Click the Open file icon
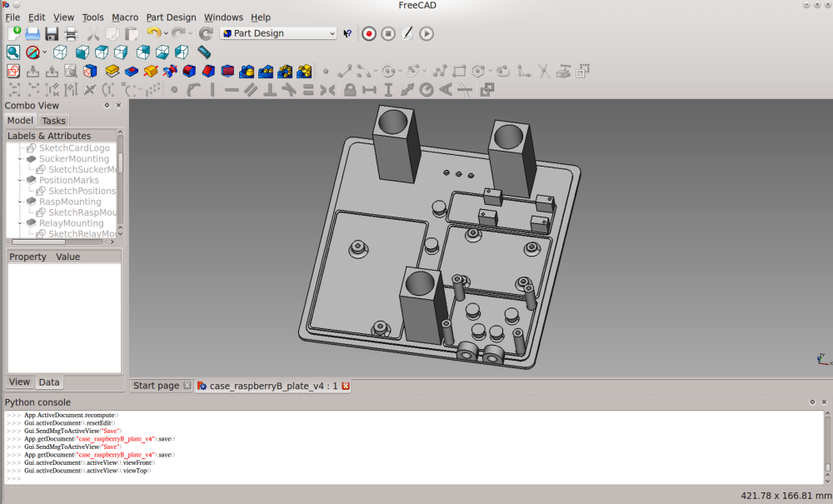Image resolution: width=833 pixels, height=504 pixels. click(32, 33)
